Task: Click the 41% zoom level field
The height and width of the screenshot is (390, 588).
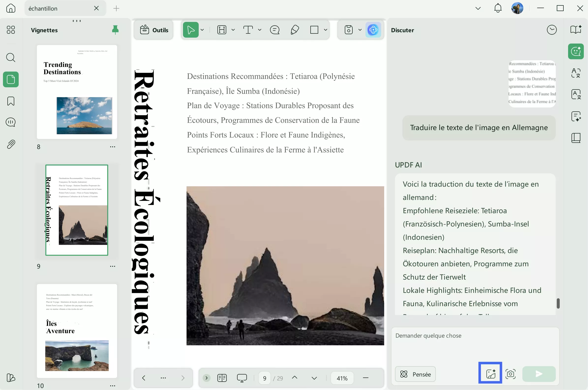Action: 342,378
